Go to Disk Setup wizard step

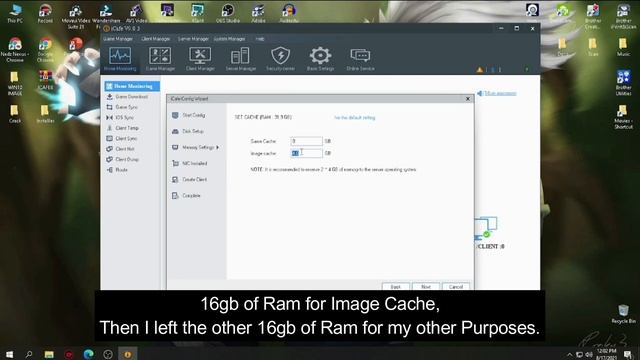click(x=193, y=131)
